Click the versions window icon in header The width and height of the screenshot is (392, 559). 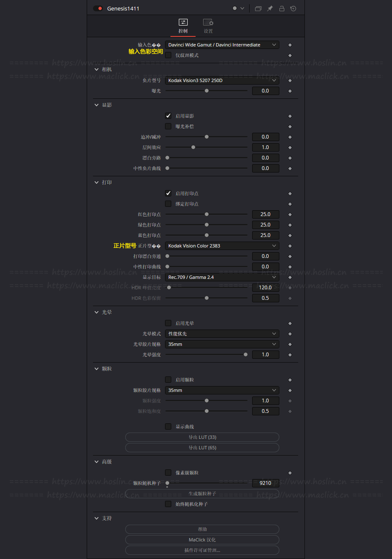click(x=258, y=8)
